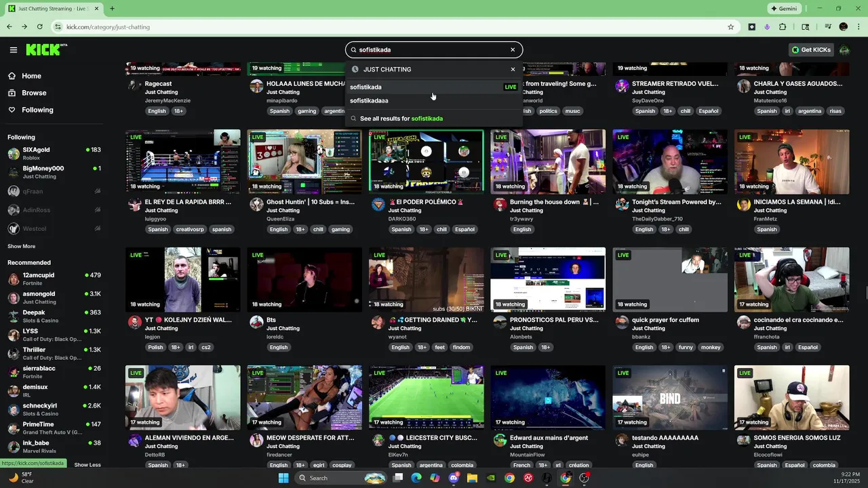Screen dimensions: 868x488
Task: Open El PODER POLÉMICO stream thumbnail
Action: pos(426,161)
